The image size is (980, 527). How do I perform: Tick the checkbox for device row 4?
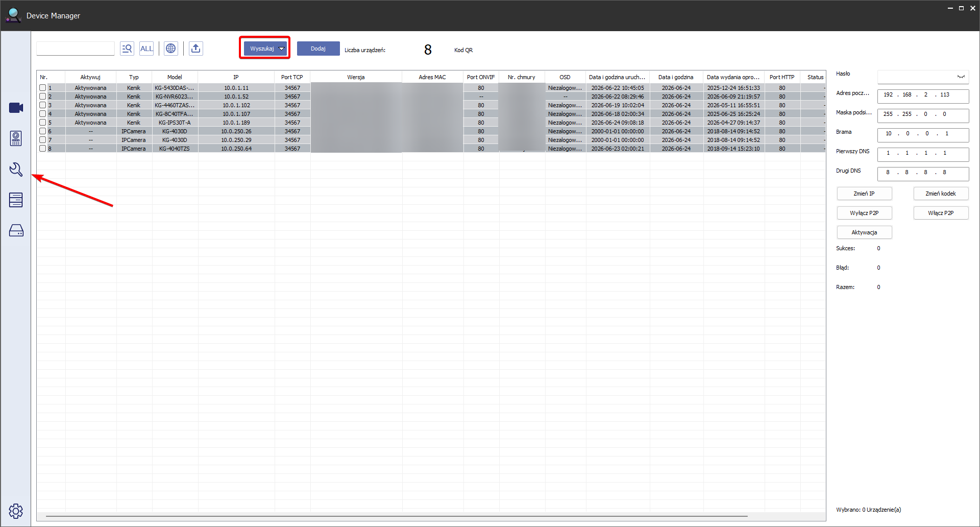(x=43, y=114)
